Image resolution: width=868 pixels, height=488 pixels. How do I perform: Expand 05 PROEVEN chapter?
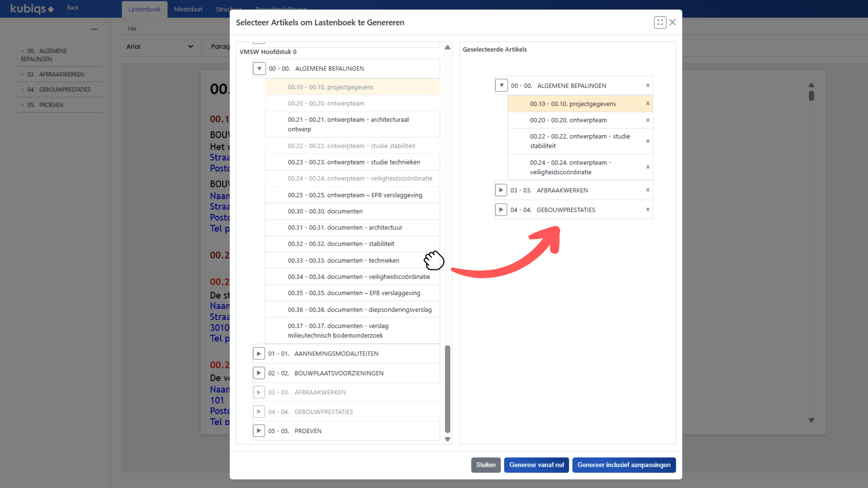click(259, 431)
